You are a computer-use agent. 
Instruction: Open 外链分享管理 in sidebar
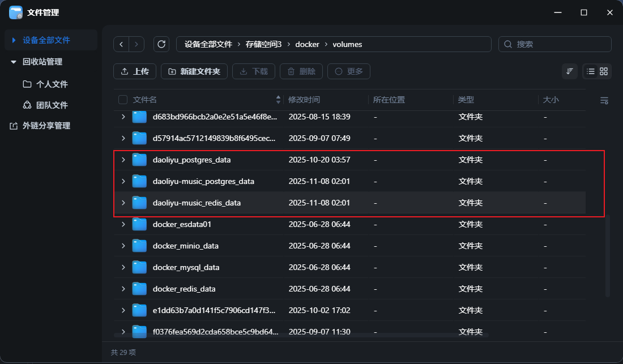pyautogui.click(x=46, y=126)
